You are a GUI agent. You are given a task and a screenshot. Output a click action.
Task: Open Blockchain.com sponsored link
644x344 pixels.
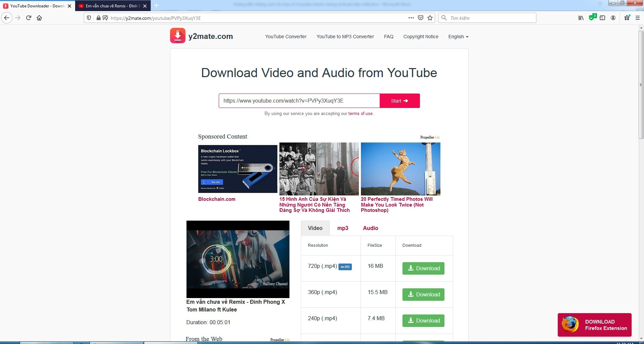pyautogui.click(x=217, y=199)
